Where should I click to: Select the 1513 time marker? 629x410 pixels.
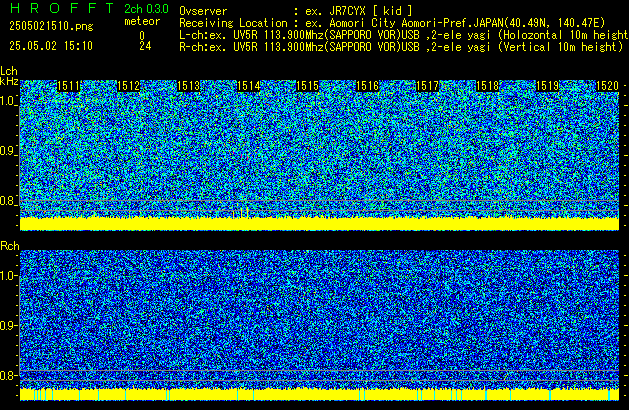coord(189,86)
